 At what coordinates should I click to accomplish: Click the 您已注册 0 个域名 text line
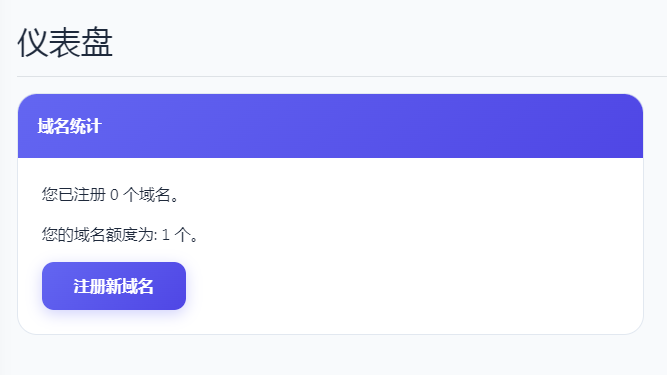111,195
